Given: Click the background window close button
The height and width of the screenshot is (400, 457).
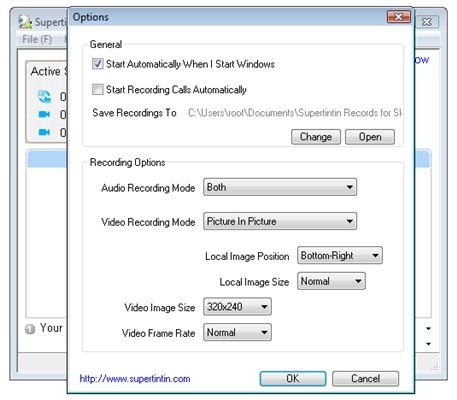Looking at the screenshot, I should click(427, 22).
